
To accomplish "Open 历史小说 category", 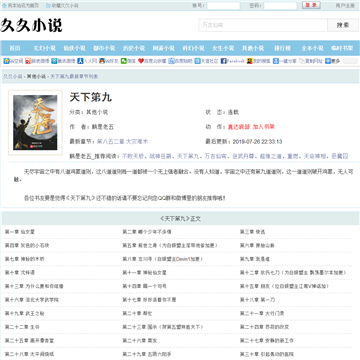I will point(134,48).
